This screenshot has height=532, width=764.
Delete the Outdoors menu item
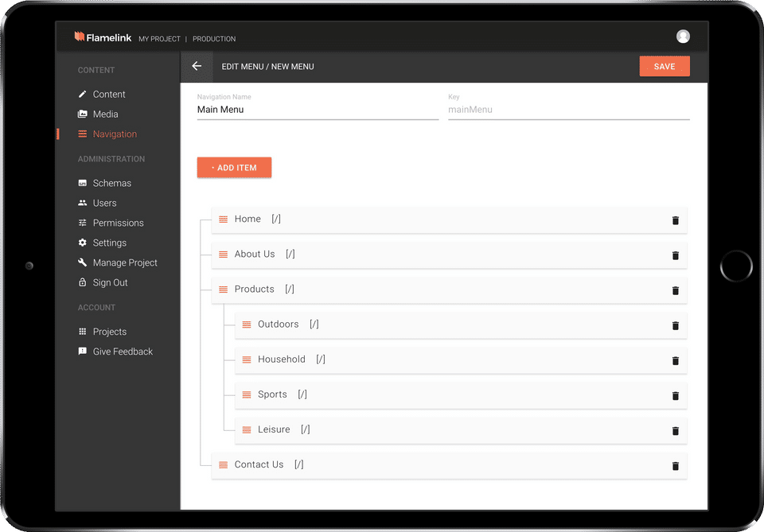pos(676,325)
